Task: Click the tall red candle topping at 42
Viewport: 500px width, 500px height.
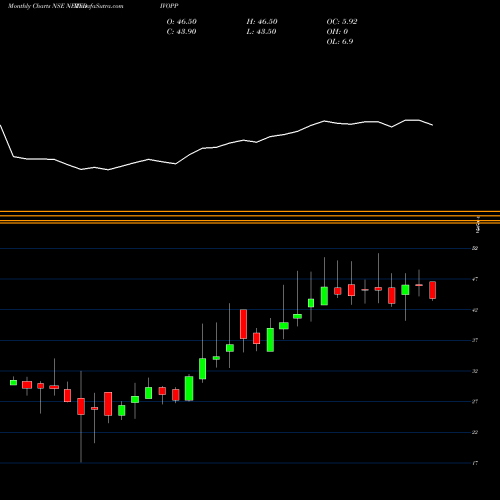Action: 243,324
